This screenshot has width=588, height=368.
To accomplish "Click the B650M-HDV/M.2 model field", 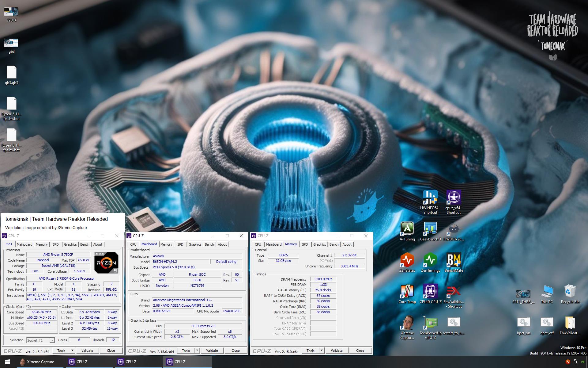I will pos(180,262).
